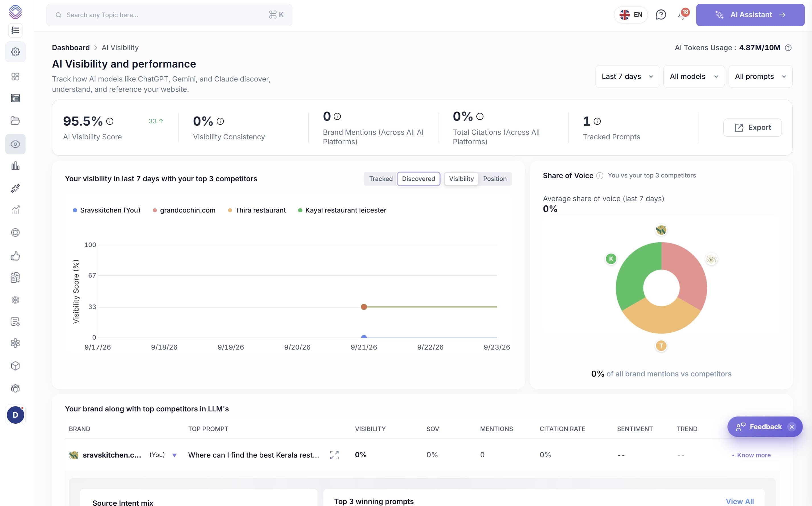The height and width of the screenshot is (506, 812).
Task: Select the Position chart mode
Action: [495, 179]
